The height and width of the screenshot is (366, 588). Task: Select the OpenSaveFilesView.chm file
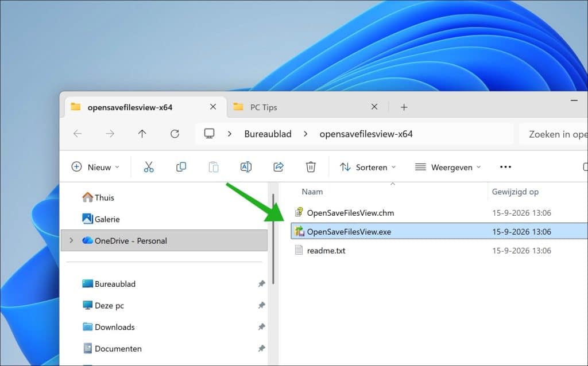point(350,213)
